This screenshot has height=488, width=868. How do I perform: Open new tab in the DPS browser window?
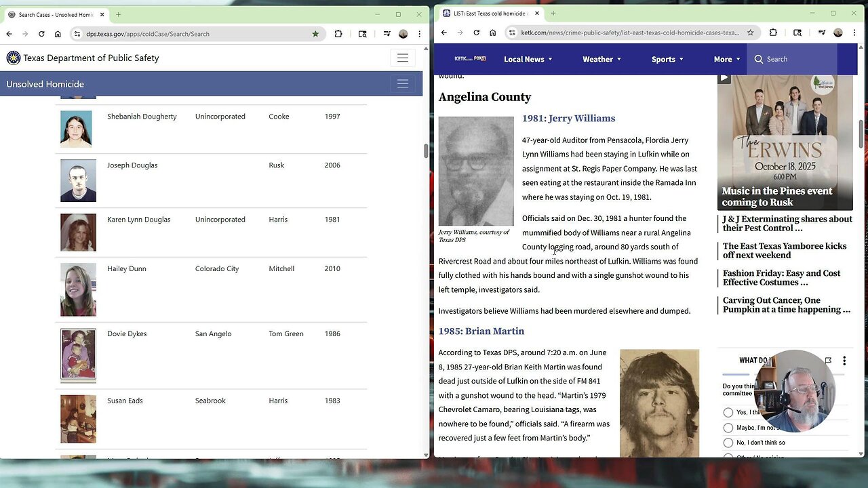118,14
